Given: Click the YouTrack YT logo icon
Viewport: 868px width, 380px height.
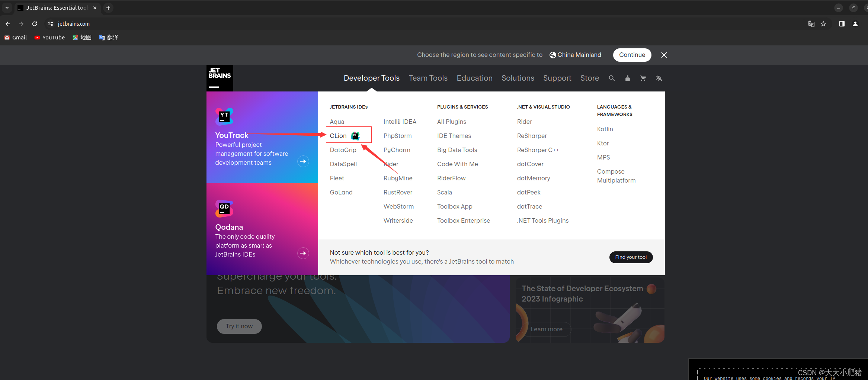Looking at the screenshot, I should pos(224,116).
